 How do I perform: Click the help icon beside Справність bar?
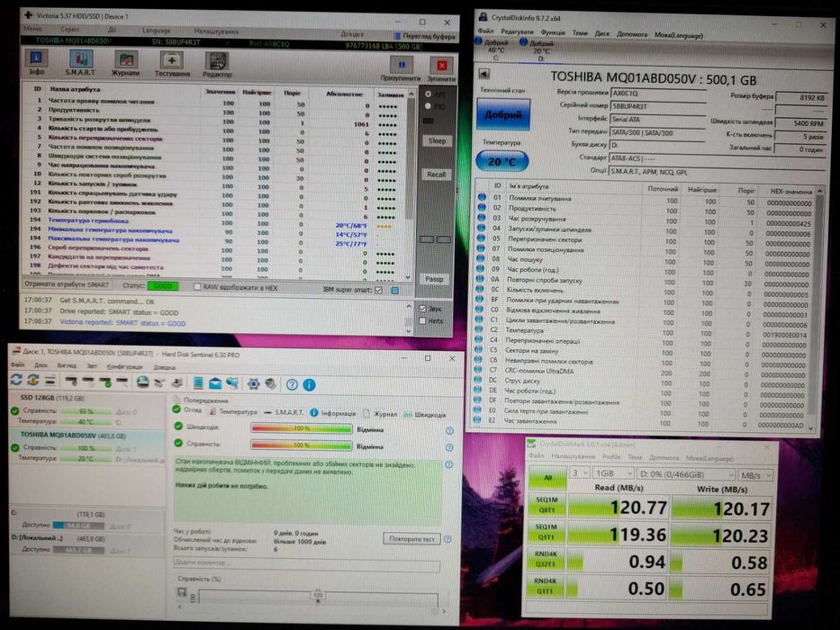click(x=449, y=447)
